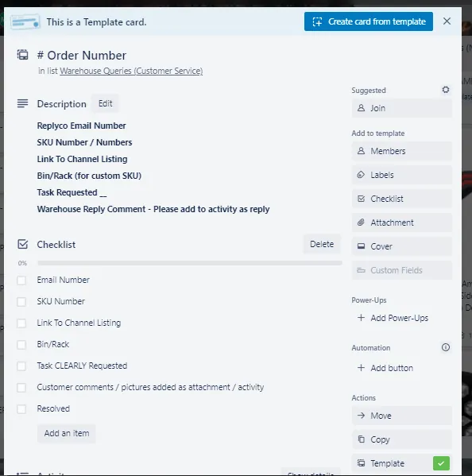Copy this template card
This screenshot has width=472, height=476.
pos(401,439)
